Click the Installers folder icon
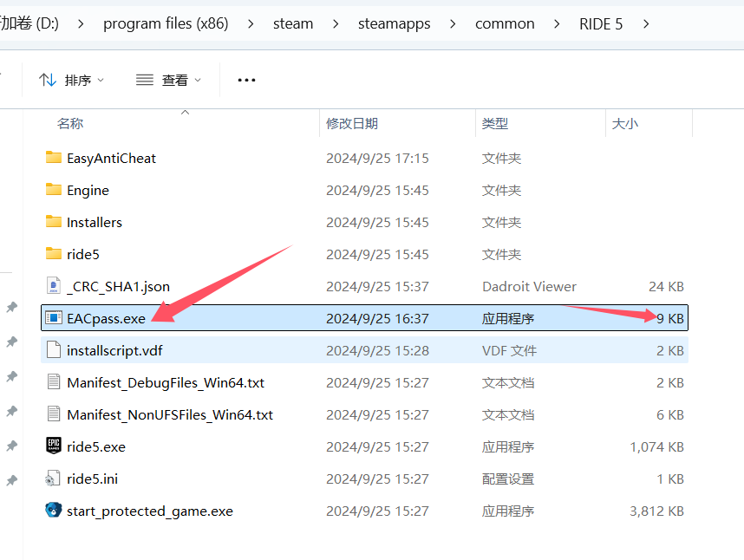744x560 pixels. coord(54,221)
